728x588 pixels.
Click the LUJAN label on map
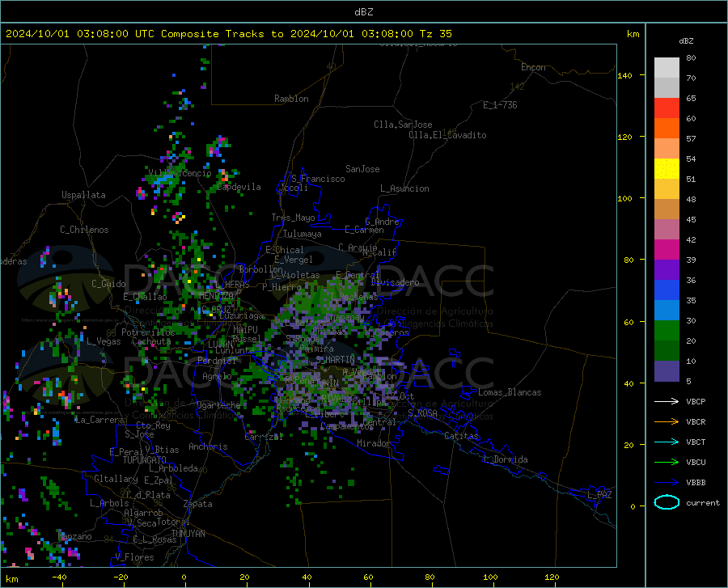(221, 345)
